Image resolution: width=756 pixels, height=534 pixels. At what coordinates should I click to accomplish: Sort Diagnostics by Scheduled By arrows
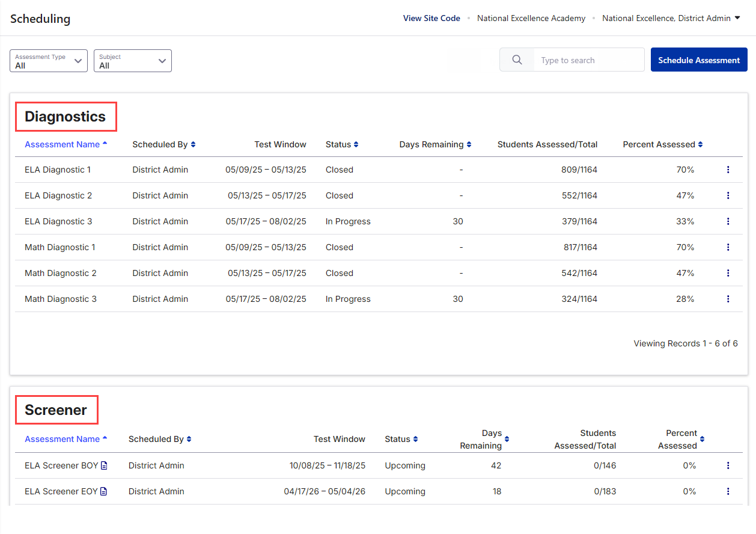tap(193, 144)
